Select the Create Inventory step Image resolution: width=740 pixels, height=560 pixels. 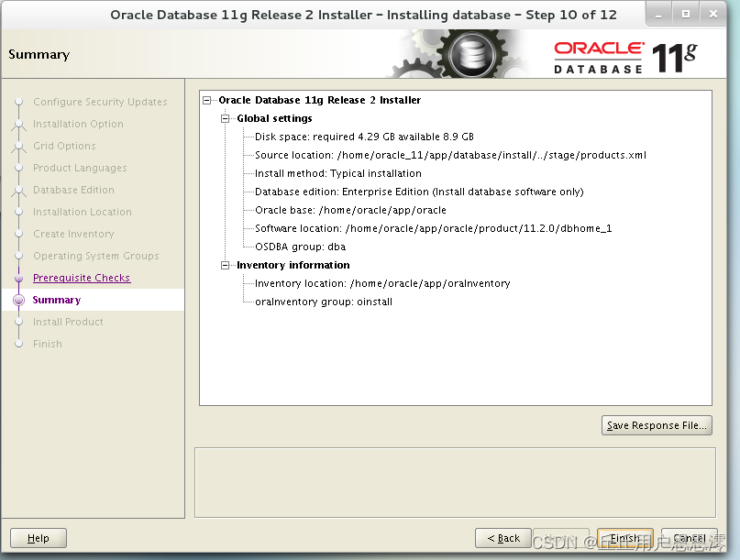(73, 234)
